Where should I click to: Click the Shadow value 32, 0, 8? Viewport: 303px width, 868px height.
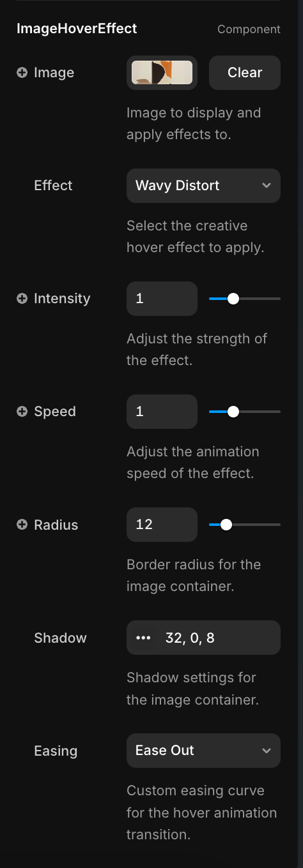pyautogui.click(x=190, y=638)
